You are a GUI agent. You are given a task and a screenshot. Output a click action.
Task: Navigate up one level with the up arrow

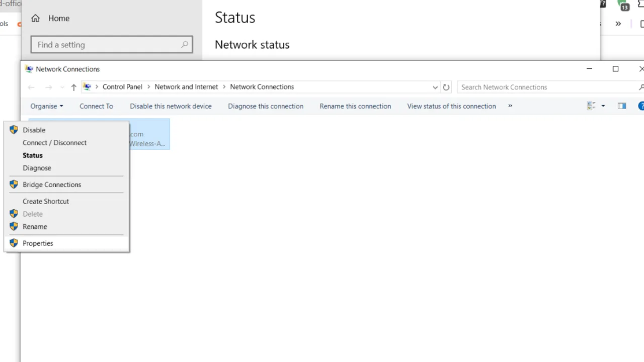73,87
